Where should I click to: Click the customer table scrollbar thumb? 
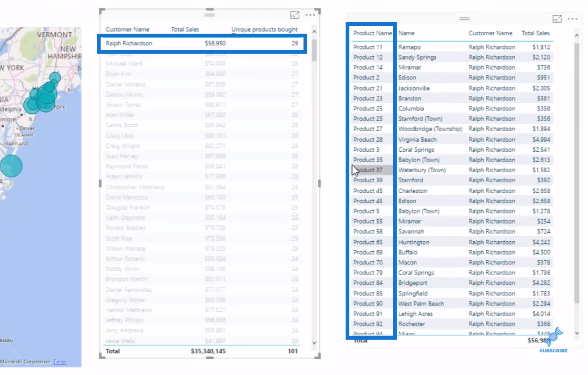click(314, 50)
